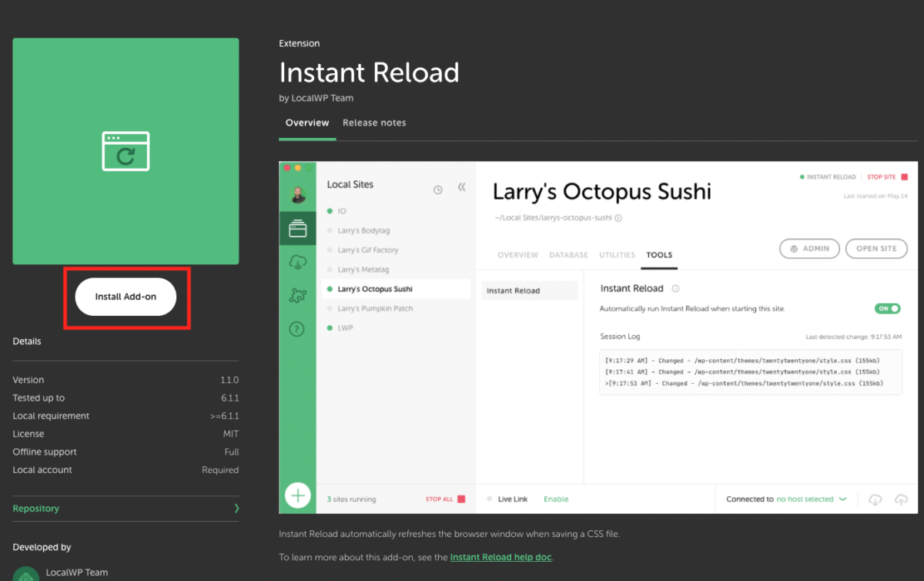Click the INSTANT RELOAD status indicator

[x=828, y=177]
